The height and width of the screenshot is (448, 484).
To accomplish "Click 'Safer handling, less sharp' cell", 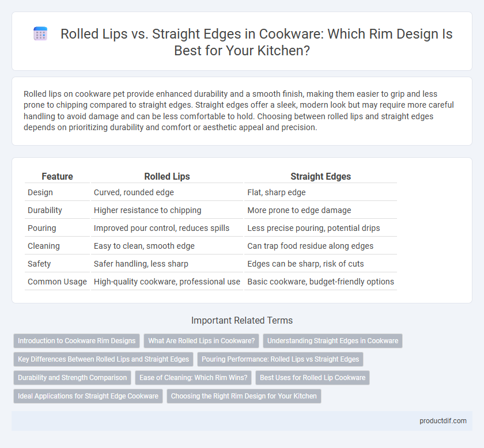I will coord(167,264).
